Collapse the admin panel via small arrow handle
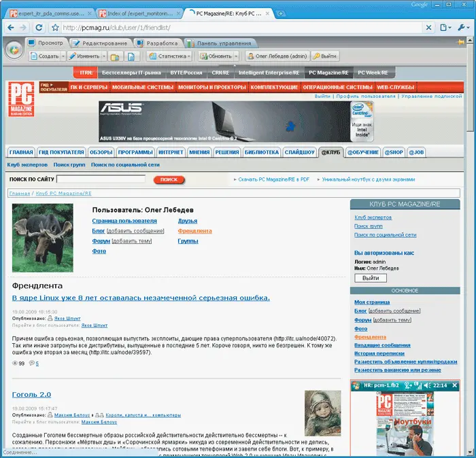This screenshot has height=458, width=476. (x=235, y=65)
